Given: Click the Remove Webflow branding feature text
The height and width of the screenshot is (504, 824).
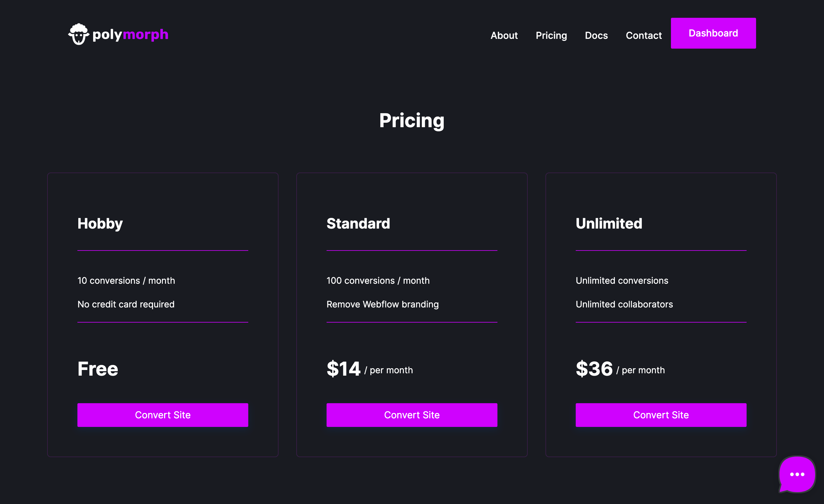Looking at the screenshot, I should pos(382,304).
